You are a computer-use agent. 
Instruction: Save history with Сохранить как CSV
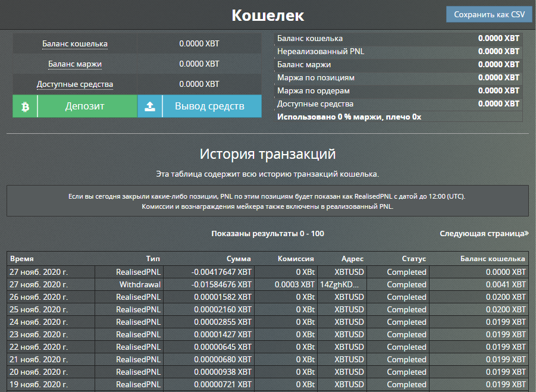489,14
